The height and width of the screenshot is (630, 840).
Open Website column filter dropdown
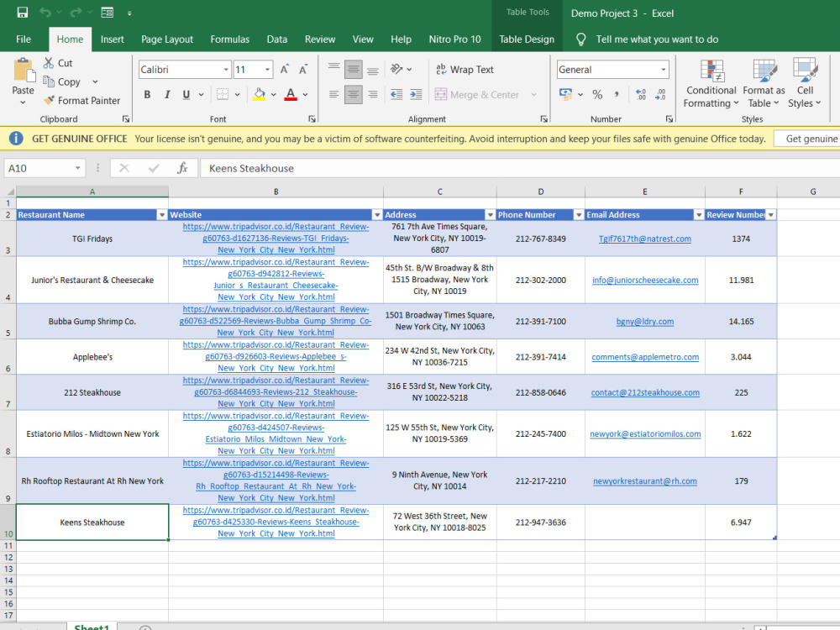[377, 215]
